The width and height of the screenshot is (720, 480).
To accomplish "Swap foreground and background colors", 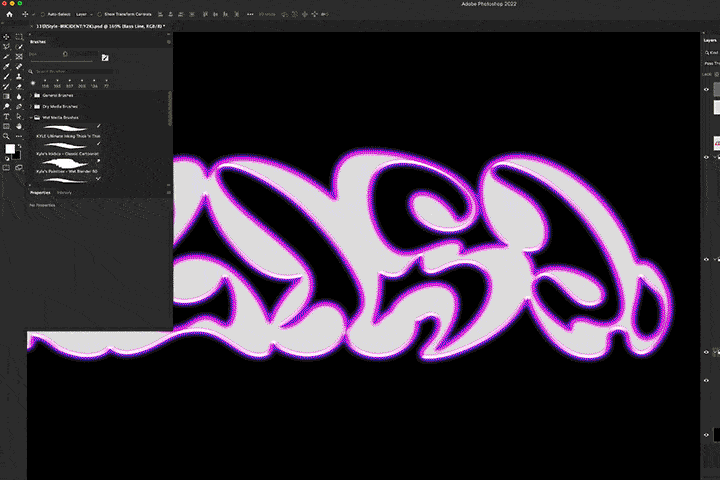I will (x=19, y=146).
